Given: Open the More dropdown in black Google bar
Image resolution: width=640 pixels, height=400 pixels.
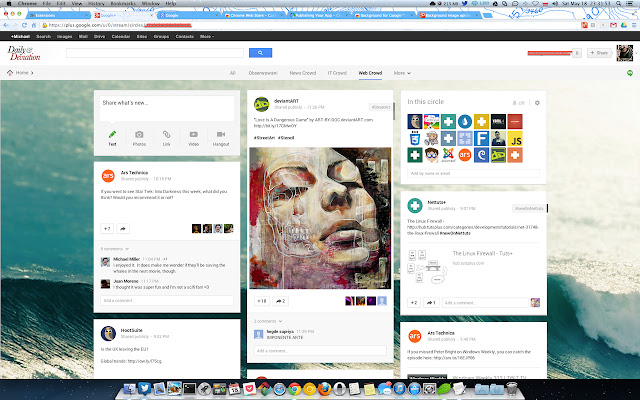Looking at the screenshot, I should pos(207,36).
